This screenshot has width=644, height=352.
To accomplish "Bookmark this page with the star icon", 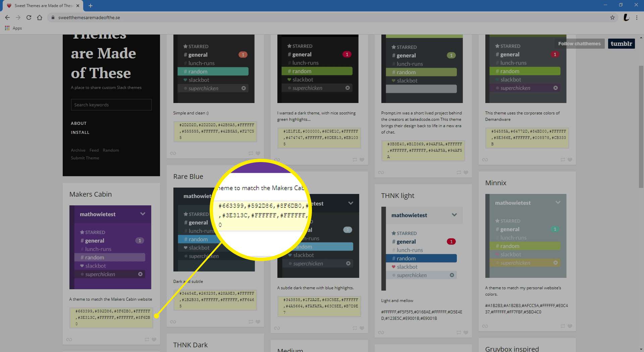I will coord(612,17).
